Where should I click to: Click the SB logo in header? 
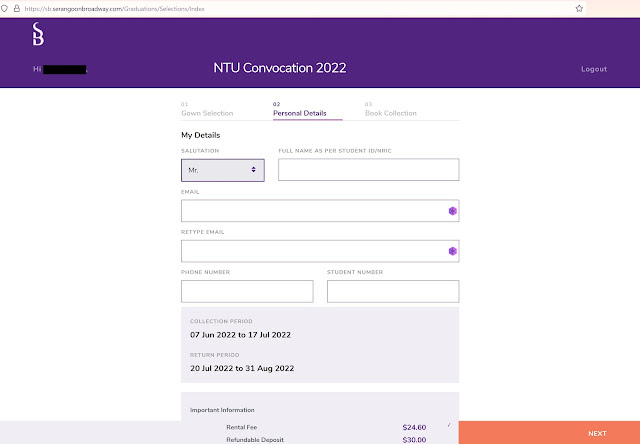click(38, 34)
